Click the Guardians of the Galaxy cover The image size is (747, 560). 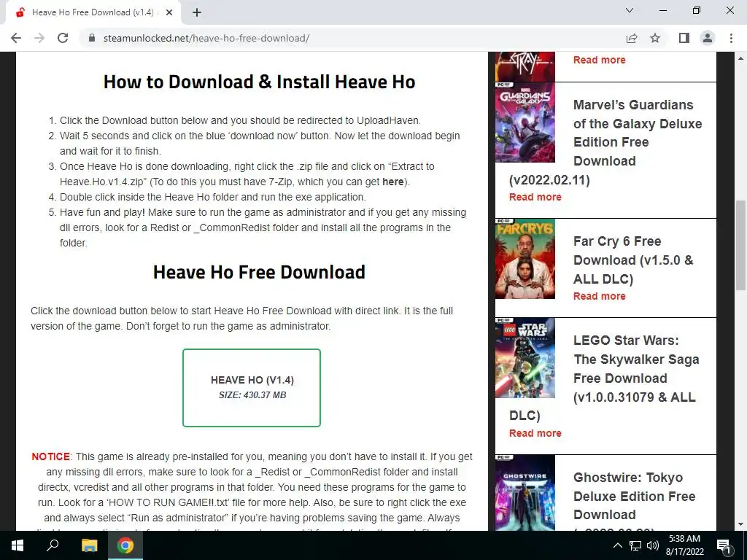[x=525, y=122]
